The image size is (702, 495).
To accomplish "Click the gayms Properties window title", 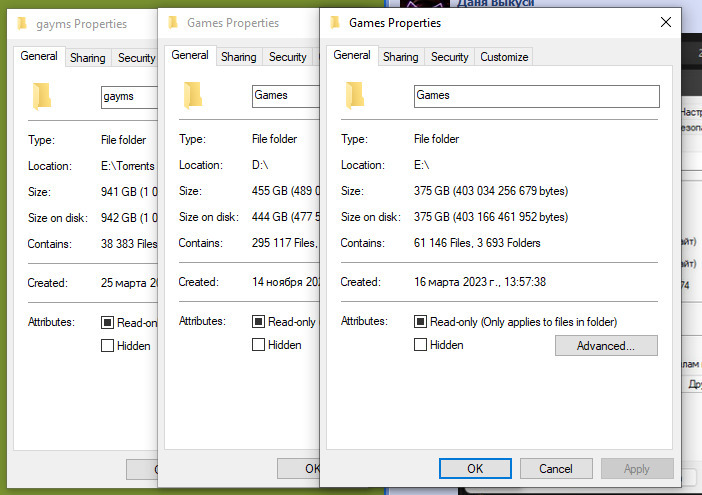I will click(81, 24).
